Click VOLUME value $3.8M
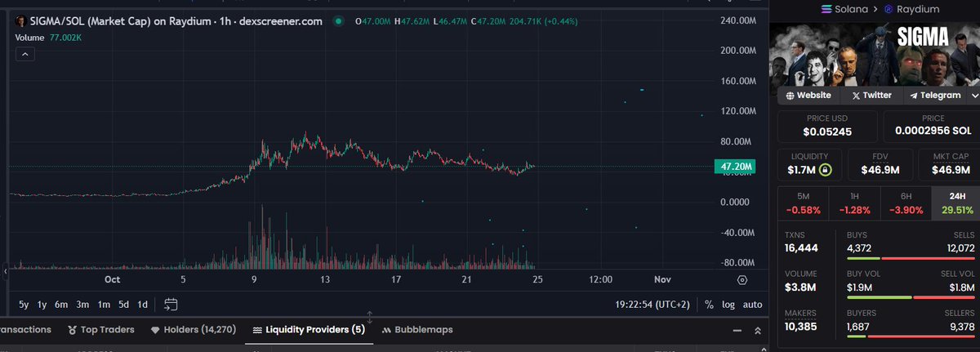 (x=799, y=287)
